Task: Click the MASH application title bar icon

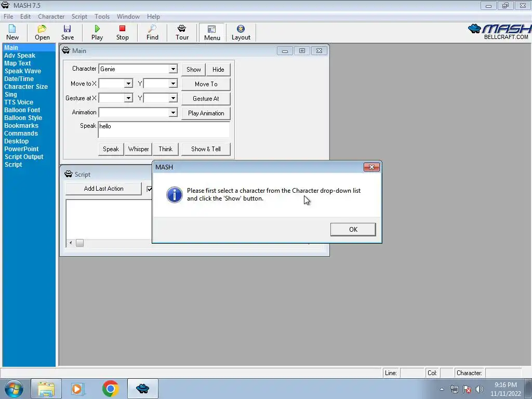Action: click(x=5, y=5)
